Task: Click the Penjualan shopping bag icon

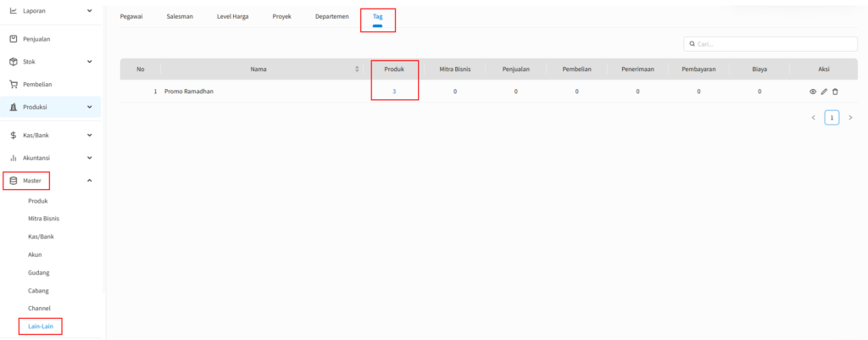Action: [x=14, y=39]
